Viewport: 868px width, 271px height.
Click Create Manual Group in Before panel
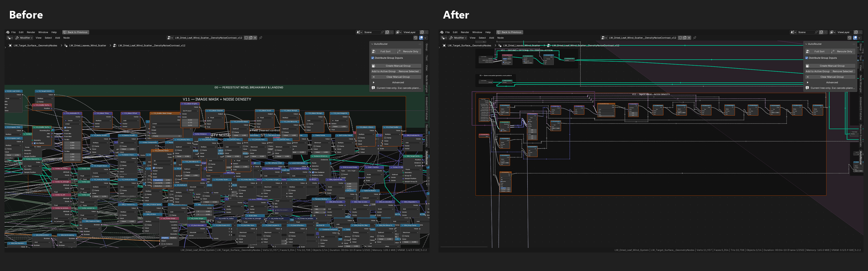pyautogui.click(x=396, y=66)
